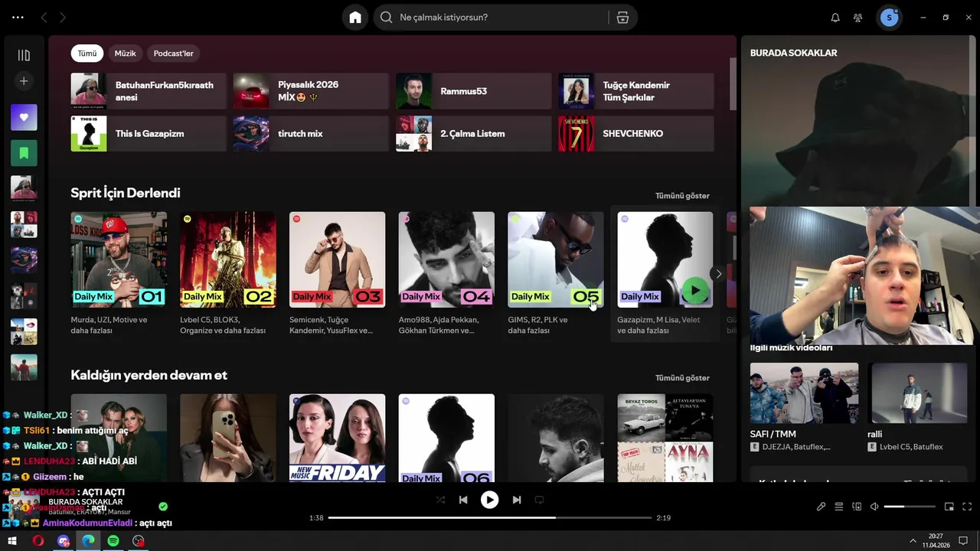The width and height of the screenshot is (980, 551).
Task: Open the SHEVCHENKO shortcut
Action: click(636, 133)
